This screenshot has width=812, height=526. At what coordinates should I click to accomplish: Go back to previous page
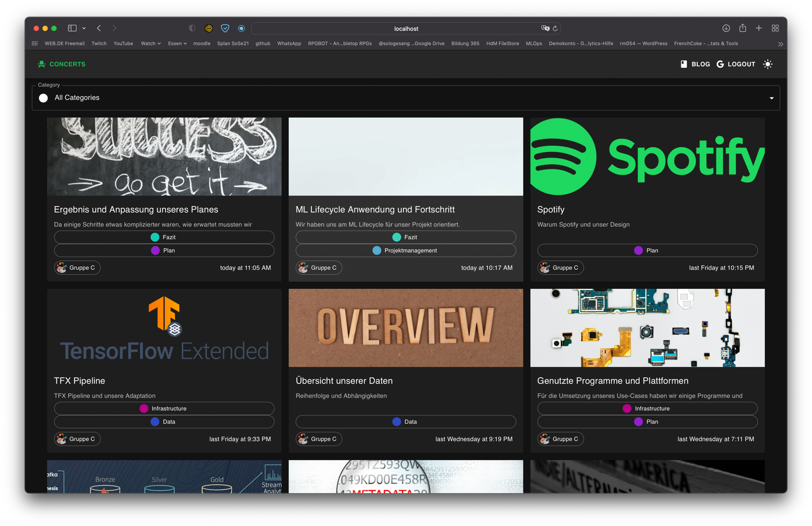tap(99, 28)
